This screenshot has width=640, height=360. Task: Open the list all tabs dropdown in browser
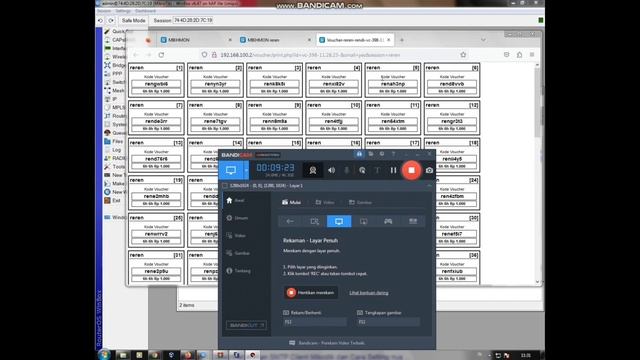coord(483,40)
